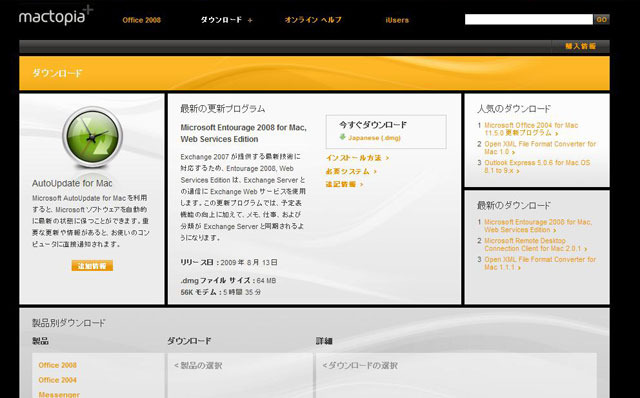Click the AutoUpdate for Mac title
Viewport: 640px width, 398px height.
click(x=72, y=183)
